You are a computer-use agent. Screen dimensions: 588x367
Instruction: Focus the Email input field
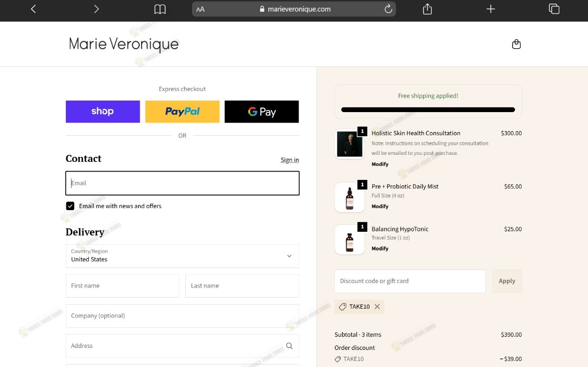click(182, 183)
